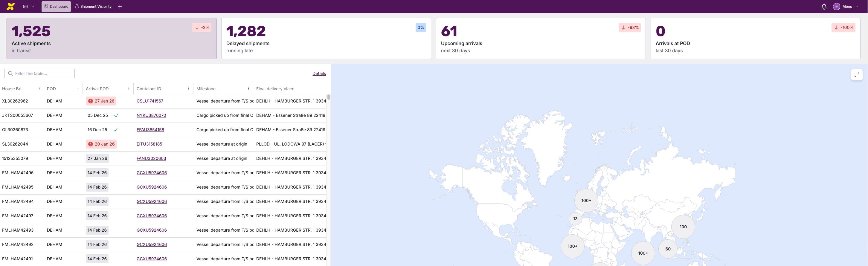
Task: Click the table's vertical scrollbar thumb
Action: [x=328, y=97]
